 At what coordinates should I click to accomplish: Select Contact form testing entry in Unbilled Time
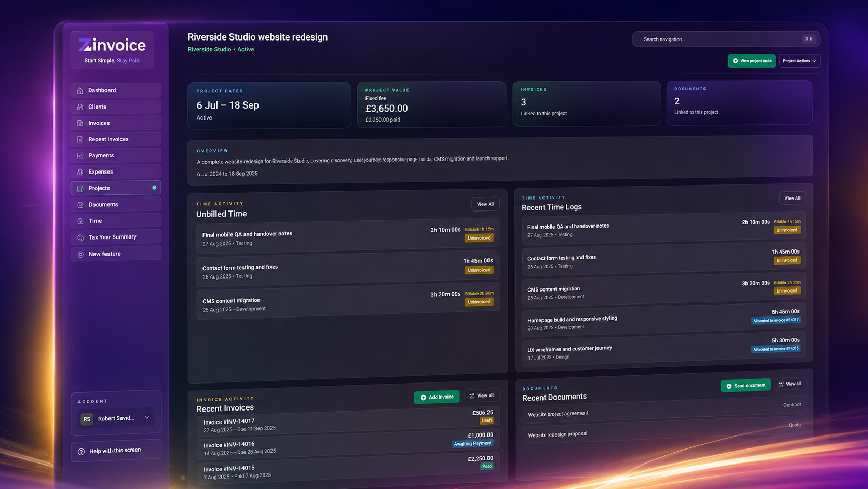point(348,269)
